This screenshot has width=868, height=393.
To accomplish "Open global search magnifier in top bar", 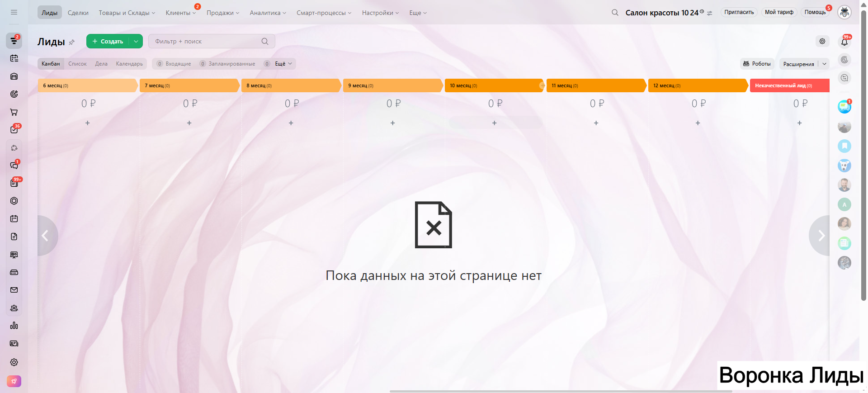I will pos(615,13).
